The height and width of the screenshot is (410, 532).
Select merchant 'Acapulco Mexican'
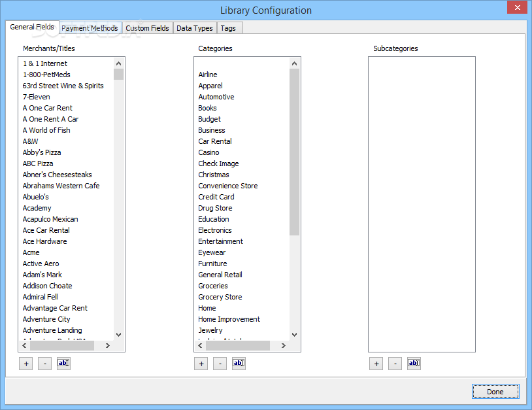point(50,219)
